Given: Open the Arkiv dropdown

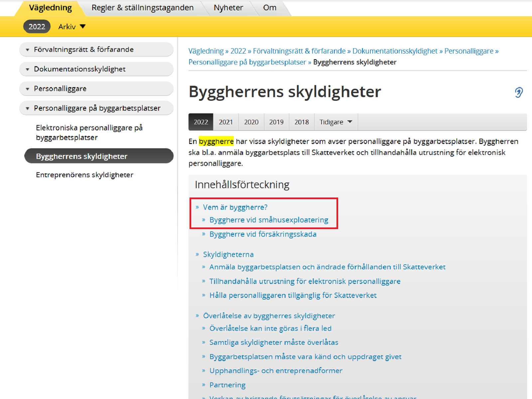Looking at the screenshot, I should click(x=72, y=27).
